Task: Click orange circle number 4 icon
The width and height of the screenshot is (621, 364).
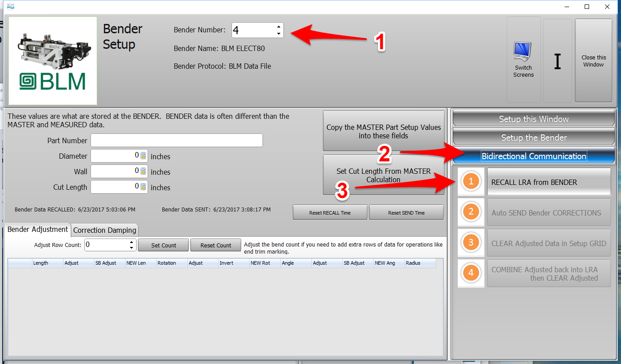Action: (x=471, y=273)
